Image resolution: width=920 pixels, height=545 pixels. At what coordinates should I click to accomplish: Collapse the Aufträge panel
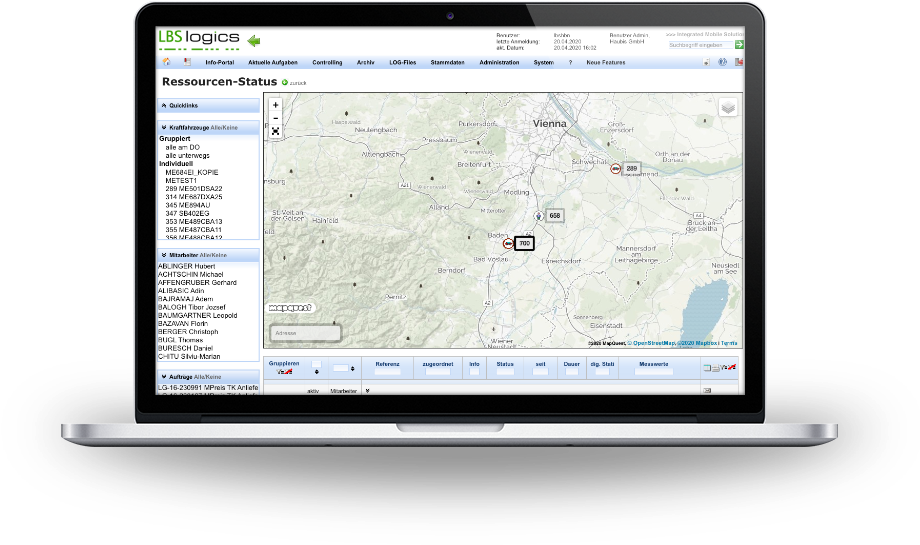pyautogui.click(x=164, y=377)
